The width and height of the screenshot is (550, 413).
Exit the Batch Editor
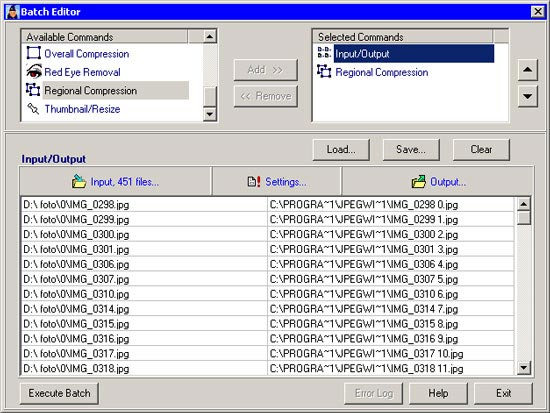point(503,393)
